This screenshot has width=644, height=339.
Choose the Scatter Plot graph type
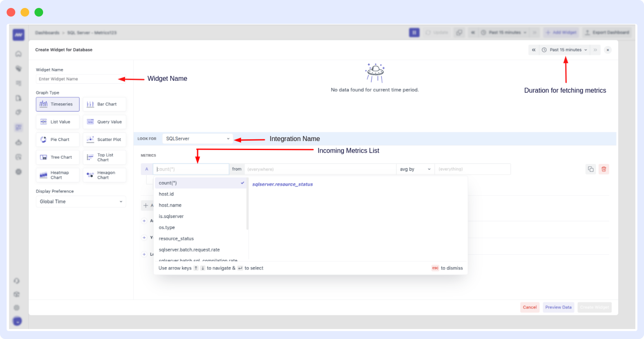click(104, 139)
